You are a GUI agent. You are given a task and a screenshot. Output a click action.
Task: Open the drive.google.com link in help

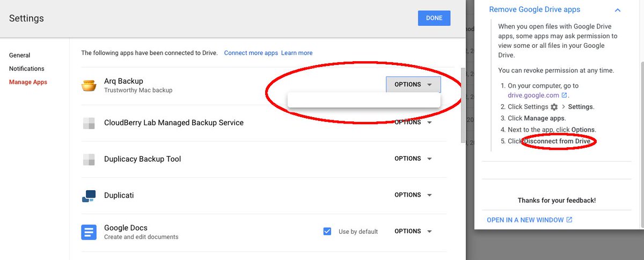pos(534,96)
